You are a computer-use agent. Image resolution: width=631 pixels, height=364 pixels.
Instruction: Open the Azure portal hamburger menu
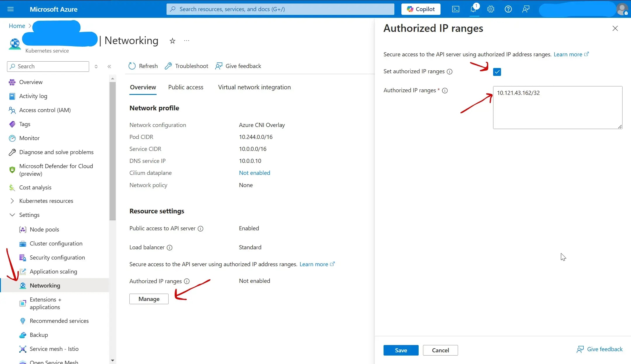pyautogui.click(x=11, y=9)
